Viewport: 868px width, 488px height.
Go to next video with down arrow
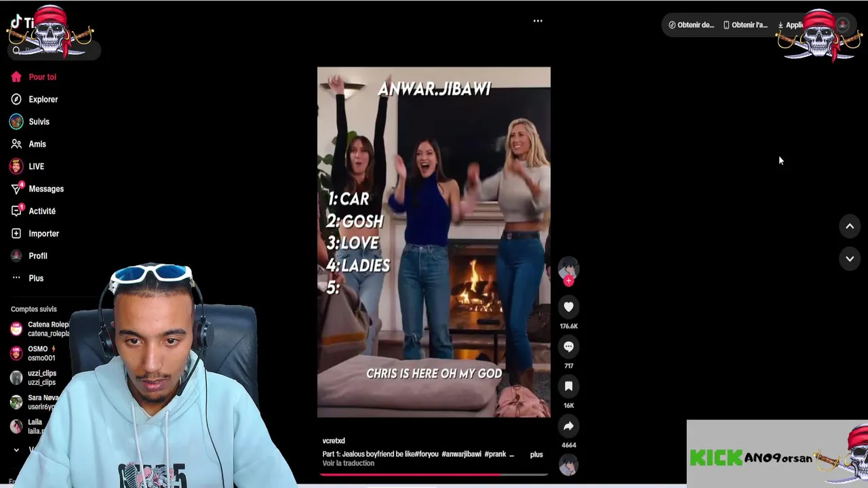(850, 259)
